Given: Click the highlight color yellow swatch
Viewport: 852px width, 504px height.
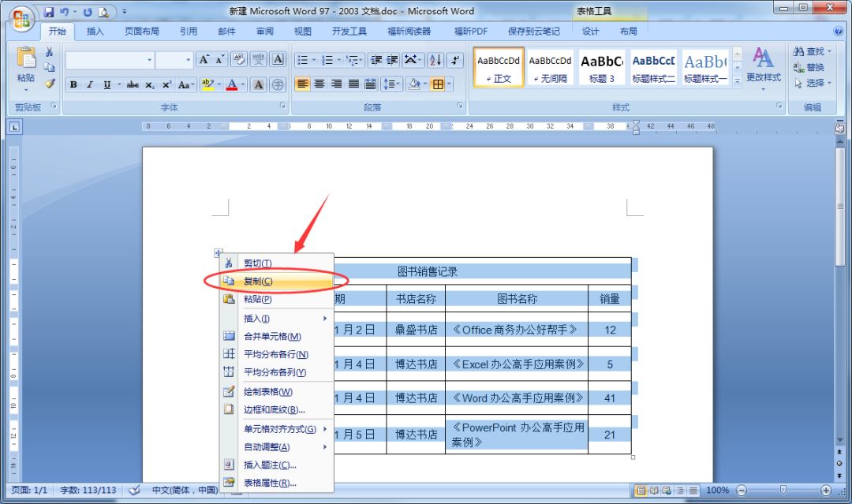Looking at the screenshot, I should (207, 84).
